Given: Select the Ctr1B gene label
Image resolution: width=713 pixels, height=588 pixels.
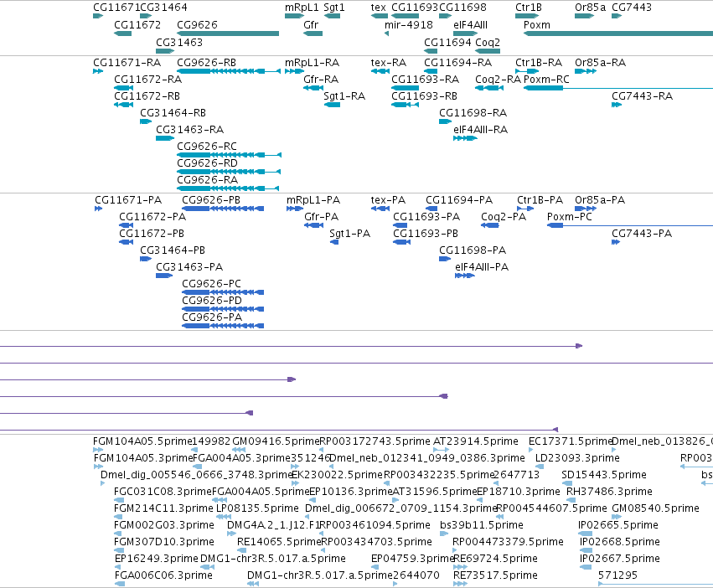Looking at the screenshot, I should pyautogui.click(x=529, y=8).
